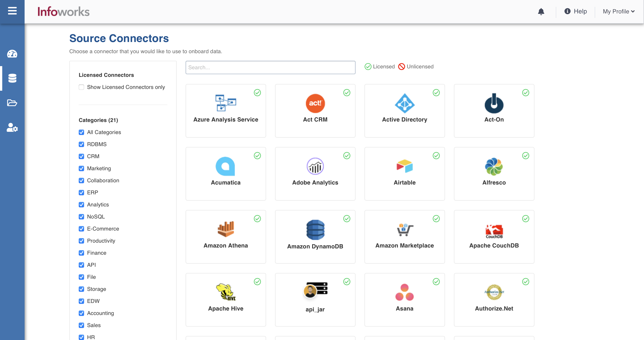The image size is (644, 340).
Task: Select the Act-On connector icon
Action: [494, 103]
